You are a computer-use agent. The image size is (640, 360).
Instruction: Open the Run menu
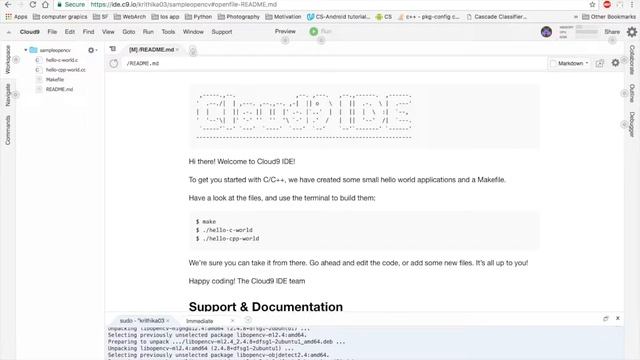[x=148, y=32]
